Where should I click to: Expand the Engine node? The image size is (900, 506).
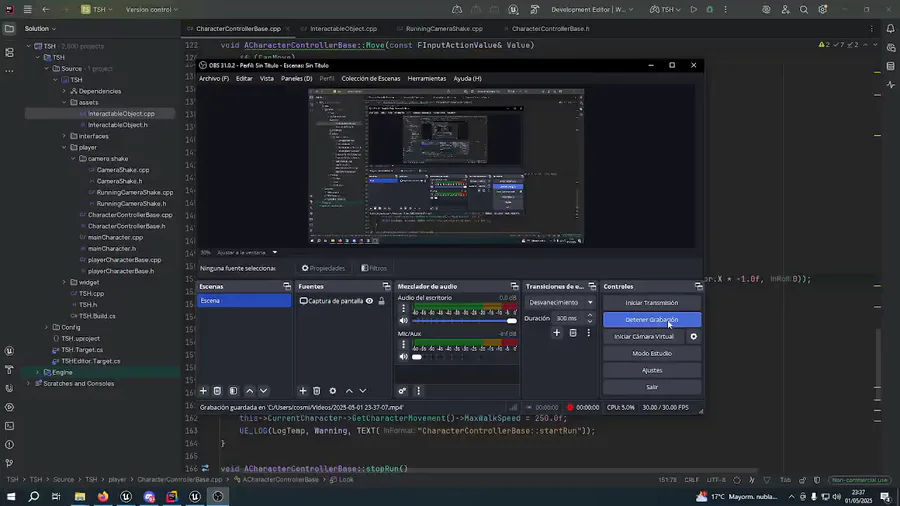tap(37, 372)
